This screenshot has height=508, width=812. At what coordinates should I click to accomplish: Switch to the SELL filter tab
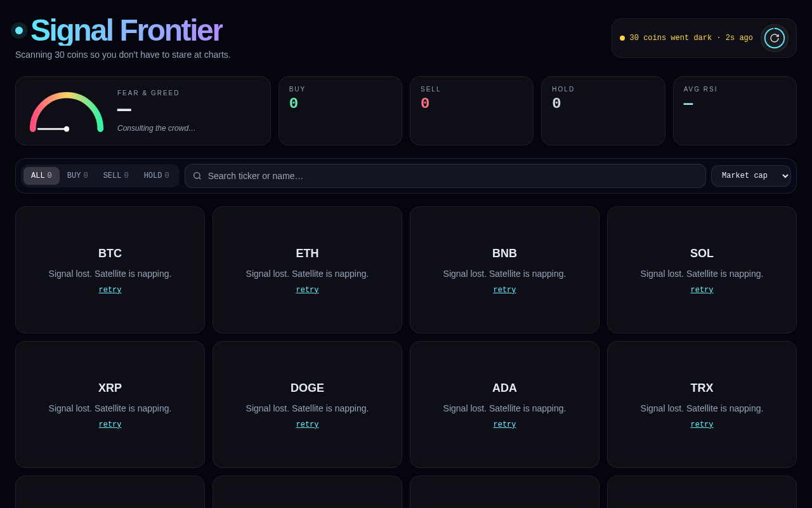(116, 176)
